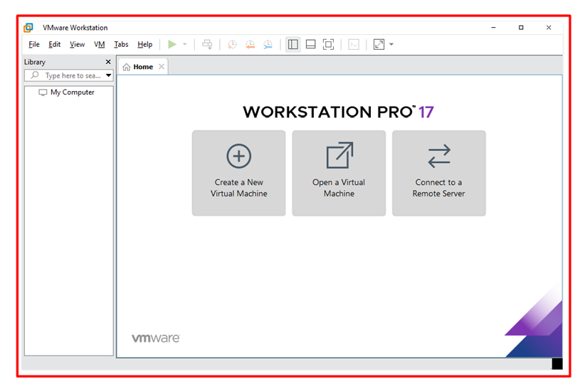This screenshot has height=392, width=585.
Task: Open the stretch display dropdown arrow
Action: (x=391, y=44)
